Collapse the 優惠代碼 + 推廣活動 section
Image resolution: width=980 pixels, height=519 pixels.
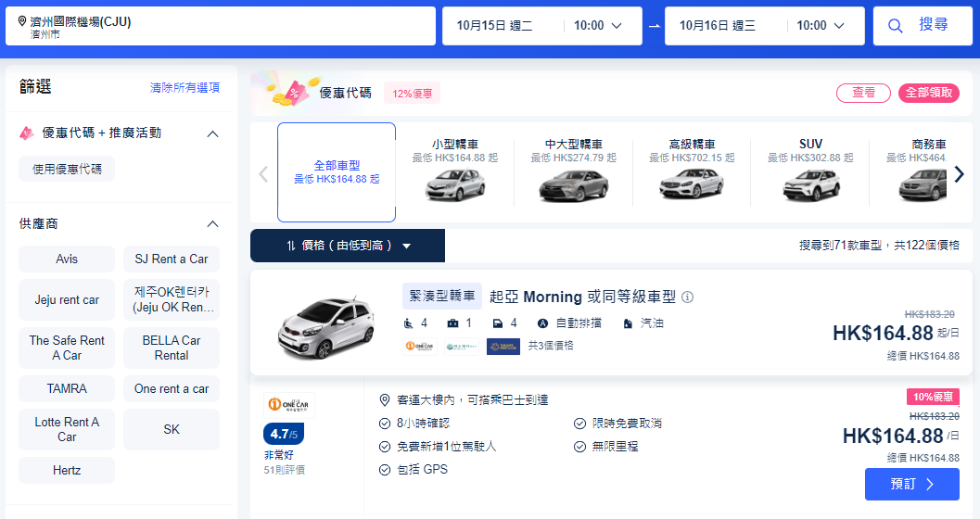pos(212,133)
